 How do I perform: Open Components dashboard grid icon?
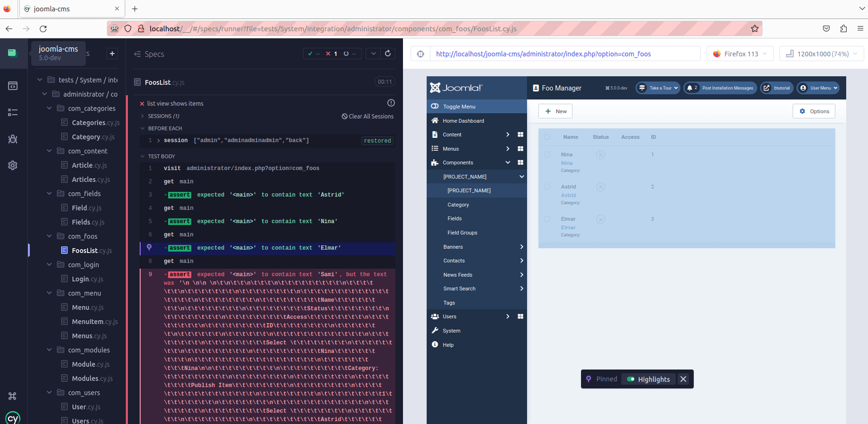pos(520,162)
